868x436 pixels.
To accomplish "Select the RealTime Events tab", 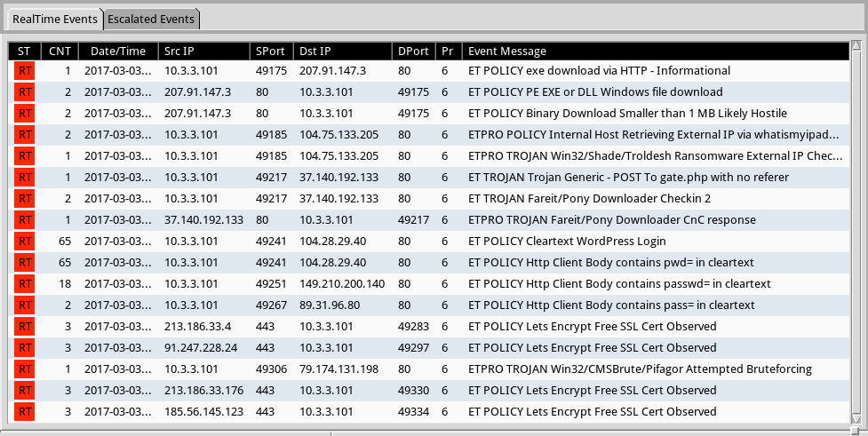I will 53,20.
